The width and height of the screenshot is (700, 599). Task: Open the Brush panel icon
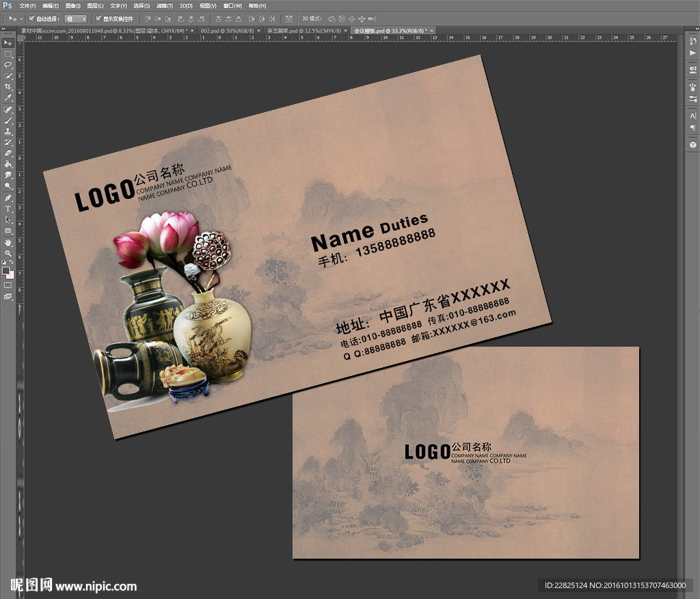[692, 87]
